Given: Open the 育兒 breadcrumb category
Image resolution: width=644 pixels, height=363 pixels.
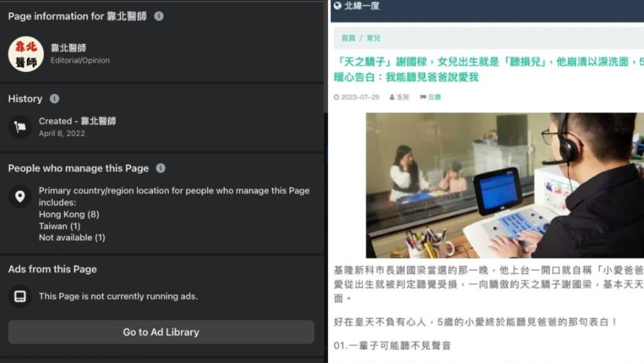Looking at the screenshot, I should point(374,38).
